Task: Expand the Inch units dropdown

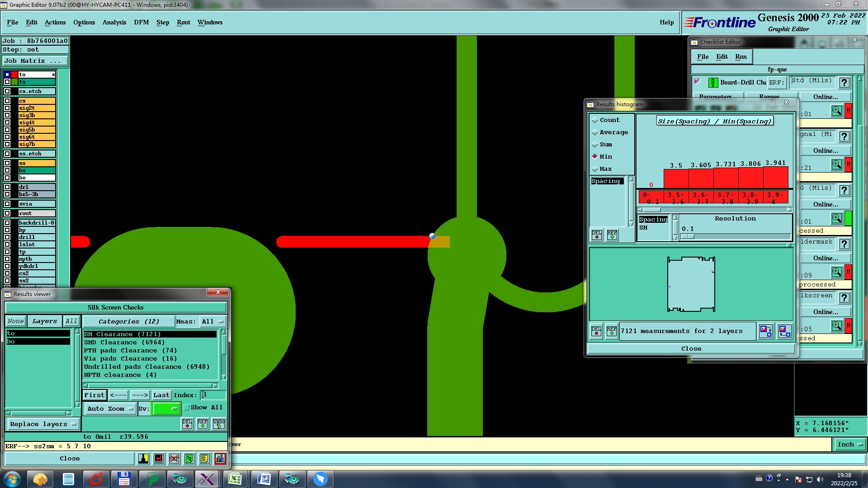Action: click(x=849, y=445)
